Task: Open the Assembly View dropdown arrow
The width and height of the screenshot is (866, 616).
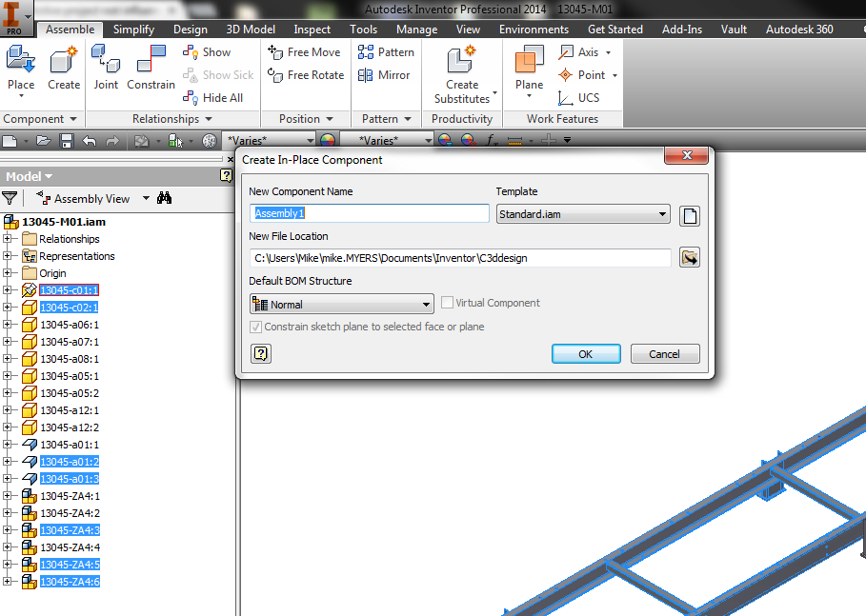Action: (146, 198)
